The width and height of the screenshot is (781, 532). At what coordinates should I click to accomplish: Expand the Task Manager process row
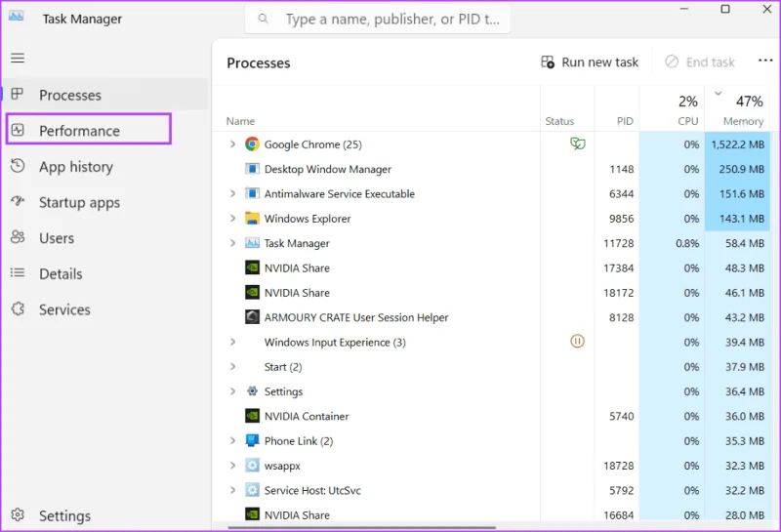click(232, 243)
